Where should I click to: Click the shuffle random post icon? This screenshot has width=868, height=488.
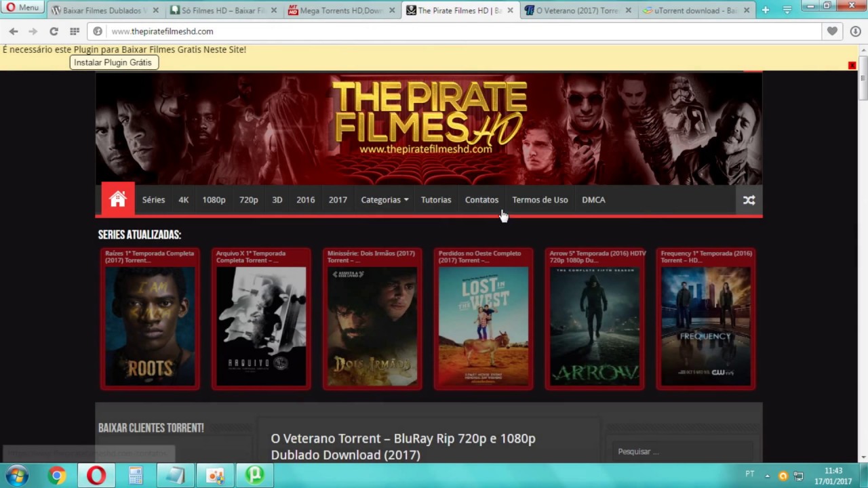749,200
